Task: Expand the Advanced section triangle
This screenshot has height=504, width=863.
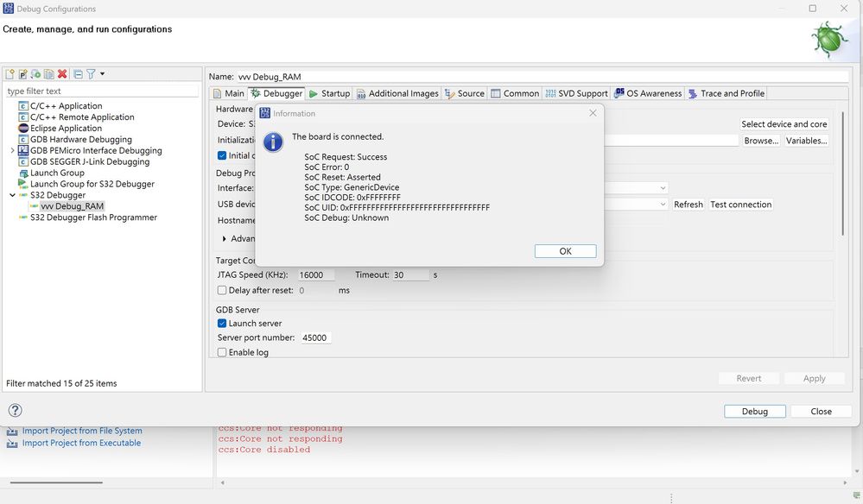Action: click(224, 238)
